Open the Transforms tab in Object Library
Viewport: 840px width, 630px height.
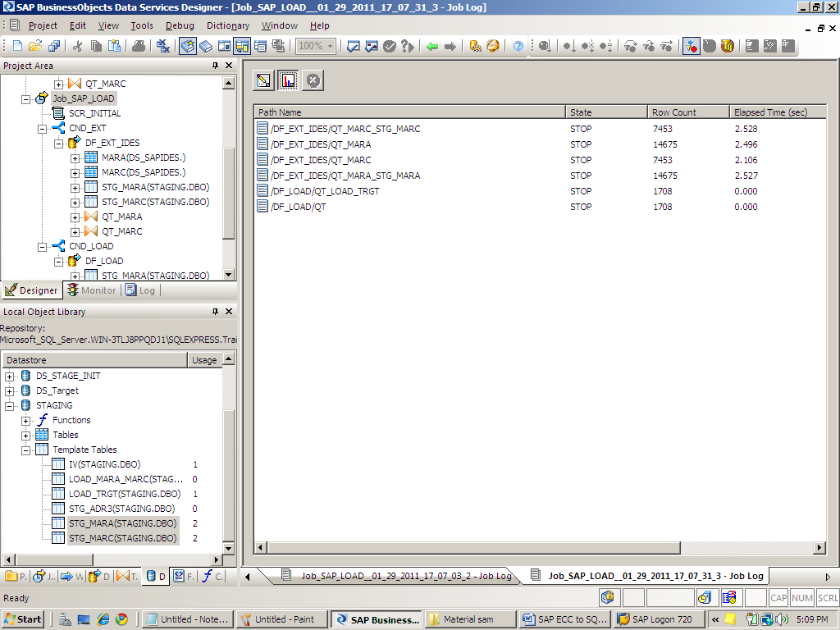(127, 577)
